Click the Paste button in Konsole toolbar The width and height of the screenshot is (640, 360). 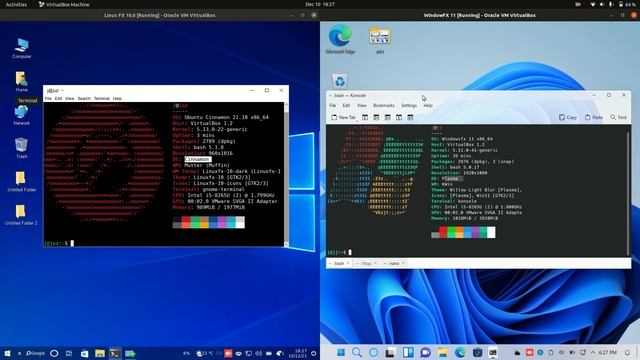click(x=594, y=117)
